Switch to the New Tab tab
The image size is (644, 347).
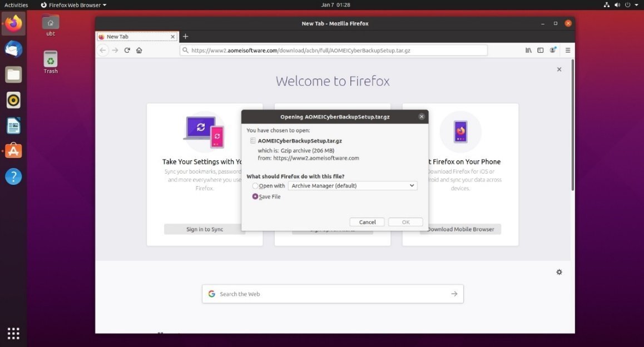coord(137,37)
